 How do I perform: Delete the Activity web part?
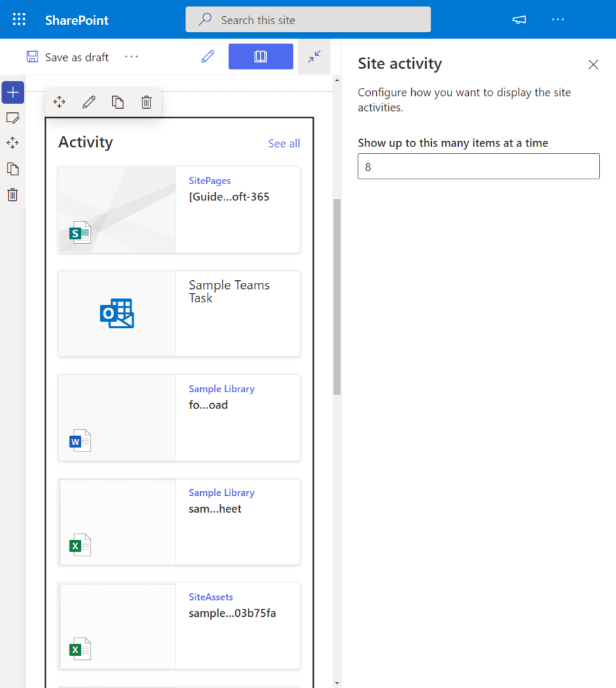(146, 102)
